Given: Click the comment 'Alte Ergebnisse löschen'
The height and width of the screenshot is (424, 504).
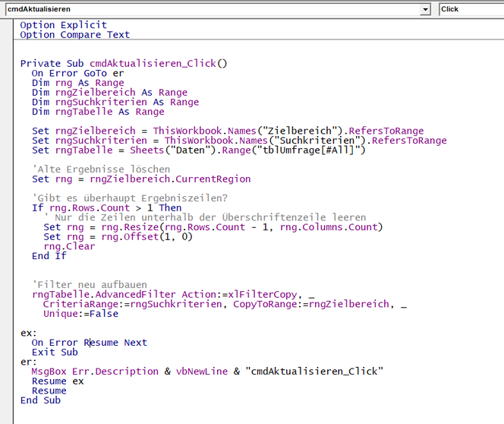Looking at the screenshot, I should [x=101, y=169].
